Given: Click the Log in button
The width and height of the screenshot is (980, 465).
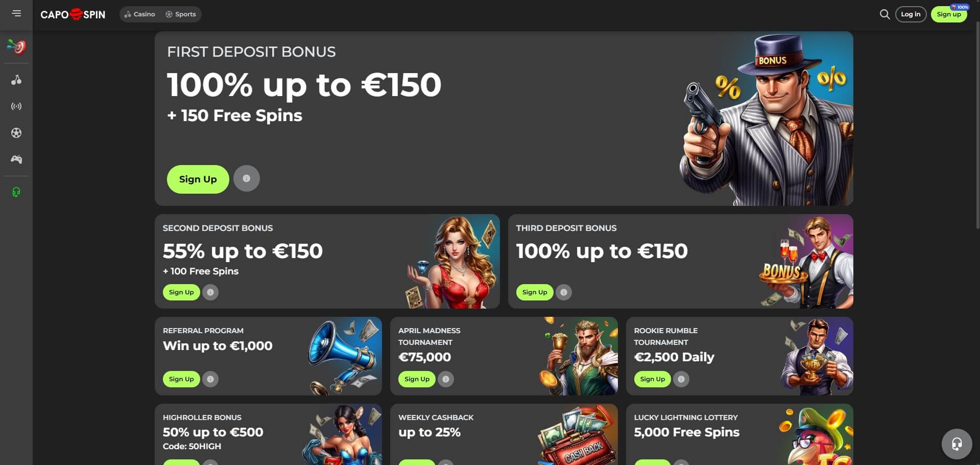Looking at the screenshot, I should pos(911,14).
